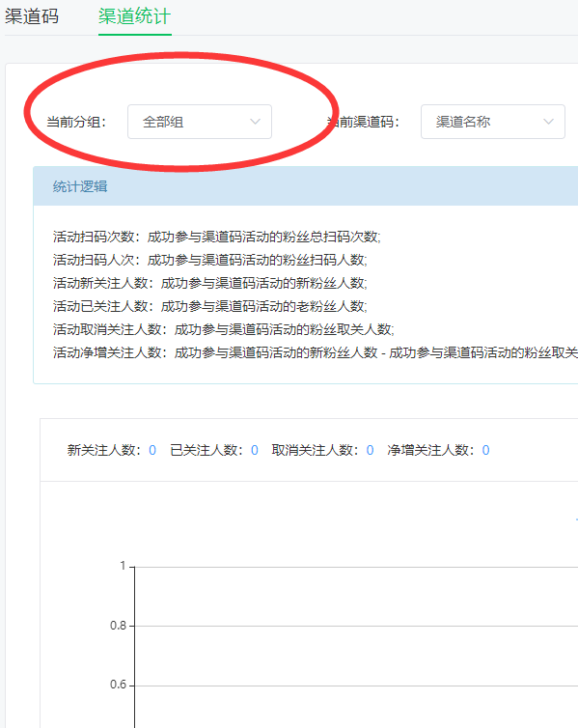Switch to the 渠道码 tab
Image resolution: width=578 pixels, height=728 pixels.
[x=32, y=16]
